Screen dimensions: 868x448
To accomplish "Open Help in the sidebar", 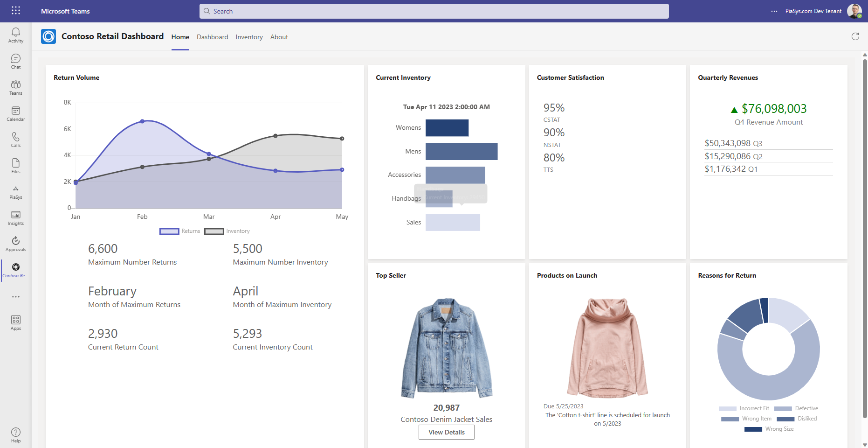I will pyautogui.click(x=16, y=435).
